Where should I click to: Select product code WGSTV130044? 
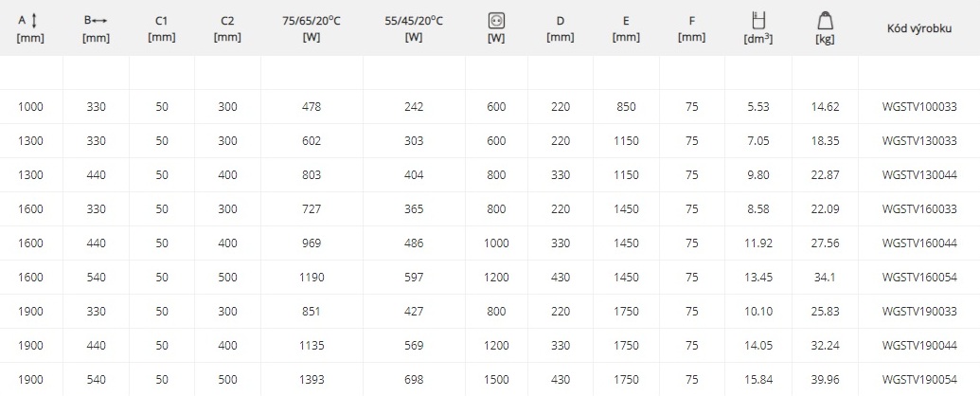tap(918, 175)
